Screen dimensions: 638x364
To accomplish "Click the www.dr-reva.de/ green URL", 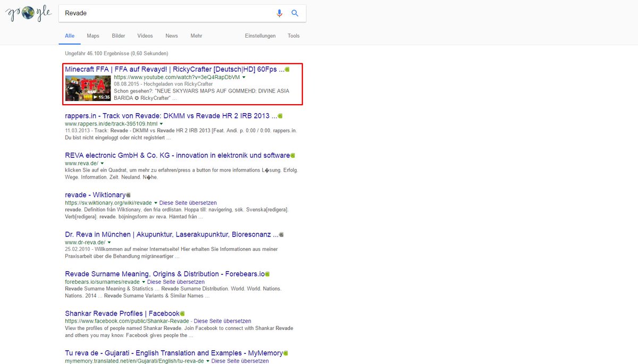I will (x=85, y=242).
